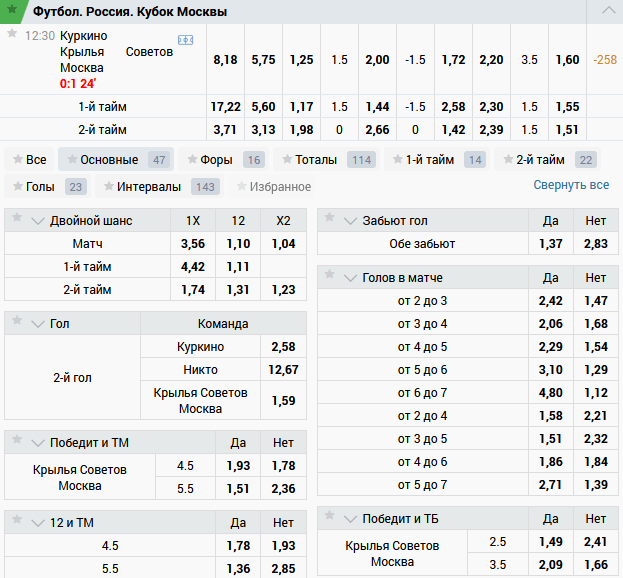Viewport: 623px width, 578px height.
Task: Click the Свернуть все link
Action: pos(570,185)
